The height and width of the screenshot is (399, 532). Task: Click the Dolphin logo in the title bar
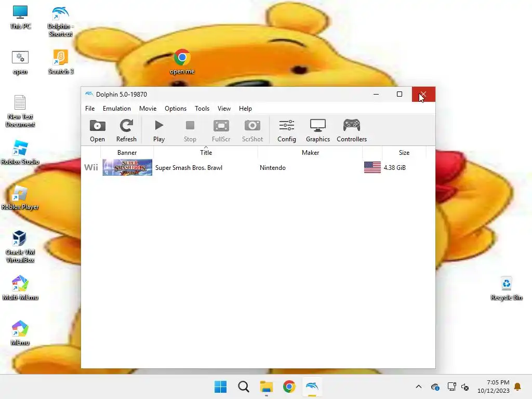[x=89, y=94]
